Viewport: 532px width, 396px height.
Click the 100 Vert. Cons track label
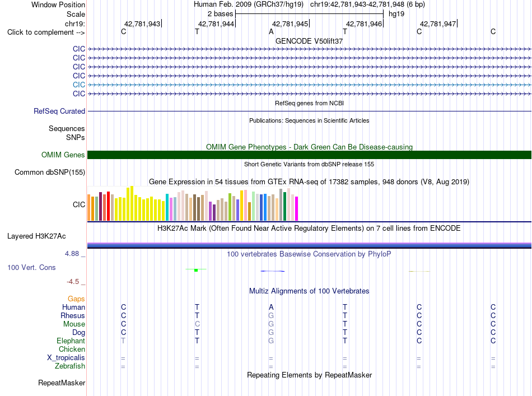31,267
